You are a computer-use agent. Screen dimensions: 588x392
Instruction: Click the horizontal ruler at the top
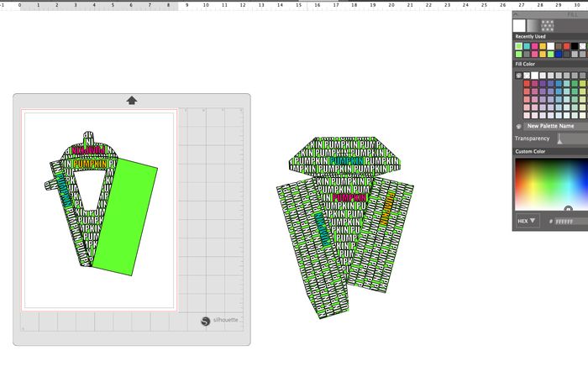[x=252, y=4]
